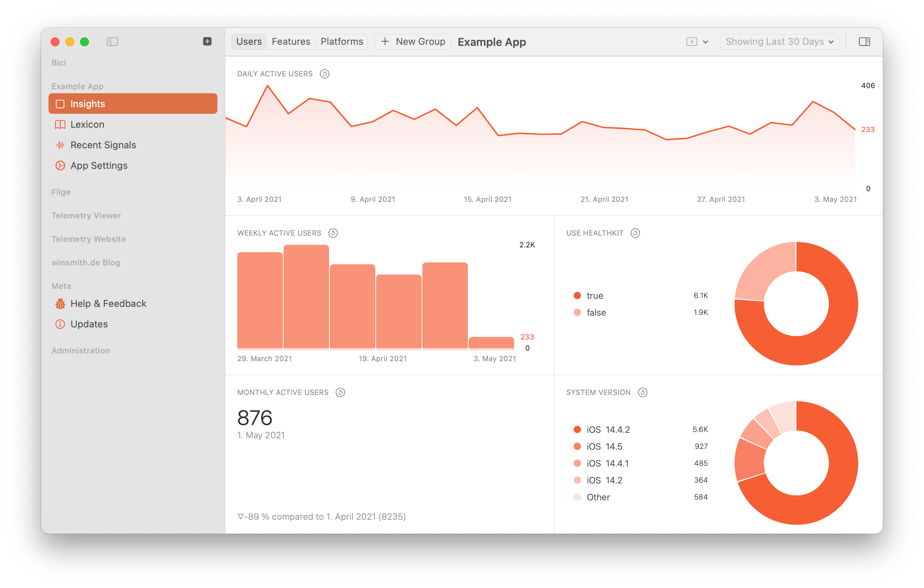Create a New Group

pos(413,41)
